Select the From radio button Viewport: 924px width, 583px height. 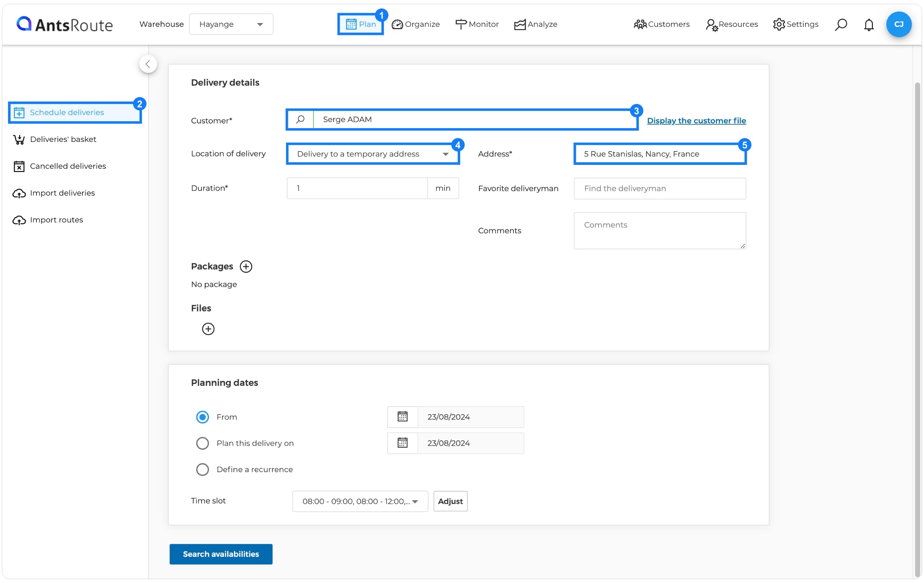pos(202,417)
